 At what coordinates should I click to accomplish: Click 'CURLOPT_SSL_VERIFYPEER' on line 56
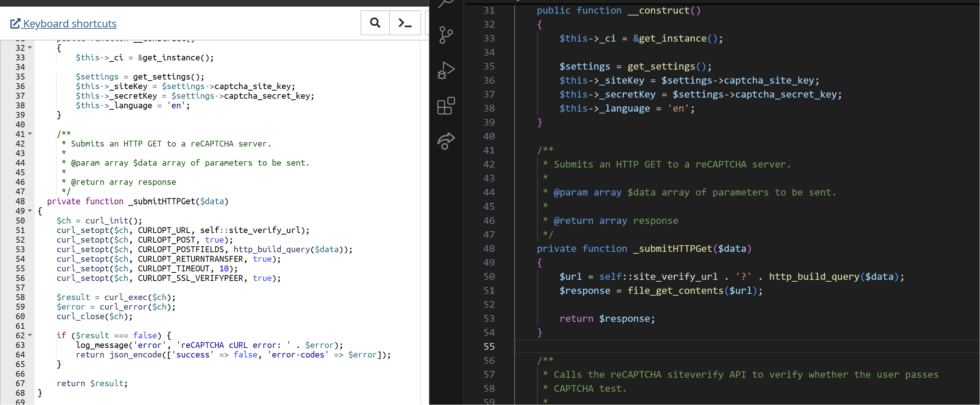pos(190,278)
